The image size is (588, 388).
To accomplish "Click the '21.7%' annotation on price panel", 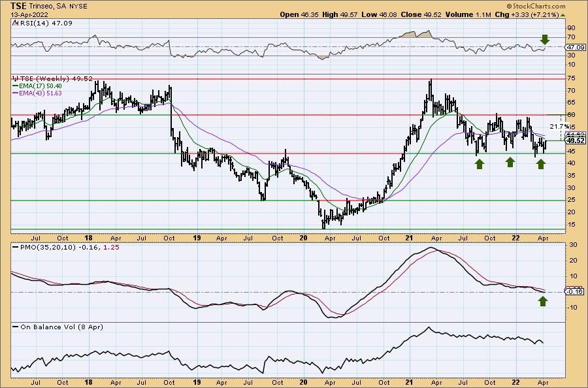I will pos(559,126).
